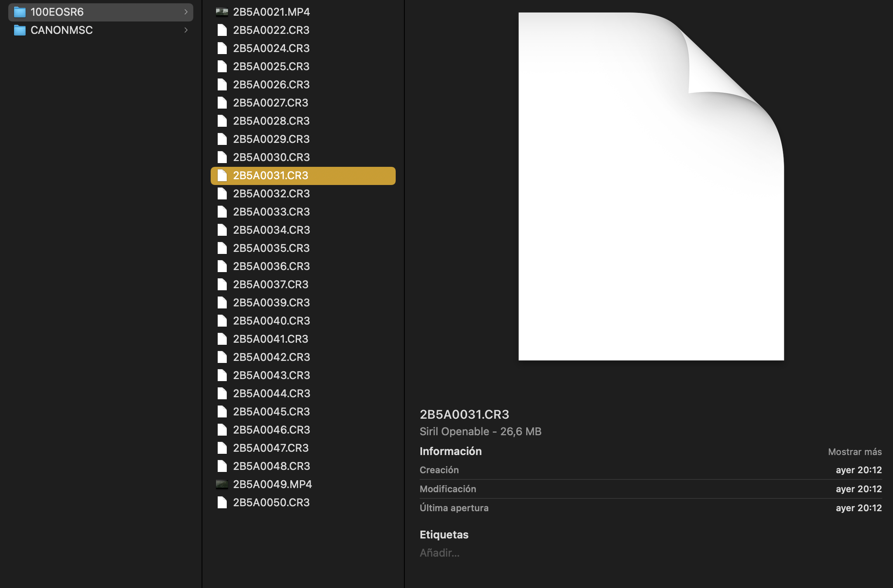Click the large document preview thumbnail
The height and width of the screenshot is (588, 893).
point(651,187)
